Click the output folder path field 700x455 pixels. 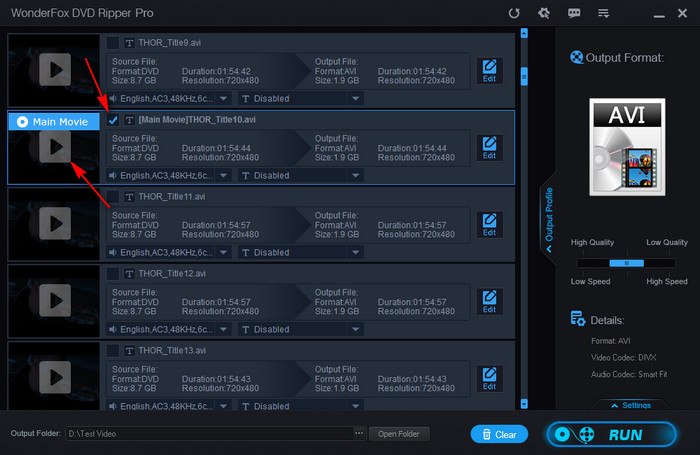[210, 434]
